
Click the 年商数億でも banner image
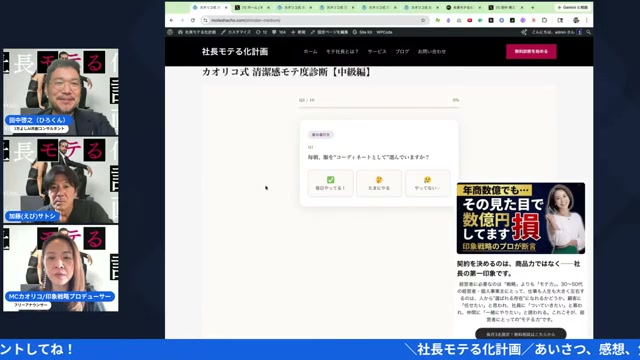coord(521,218)
